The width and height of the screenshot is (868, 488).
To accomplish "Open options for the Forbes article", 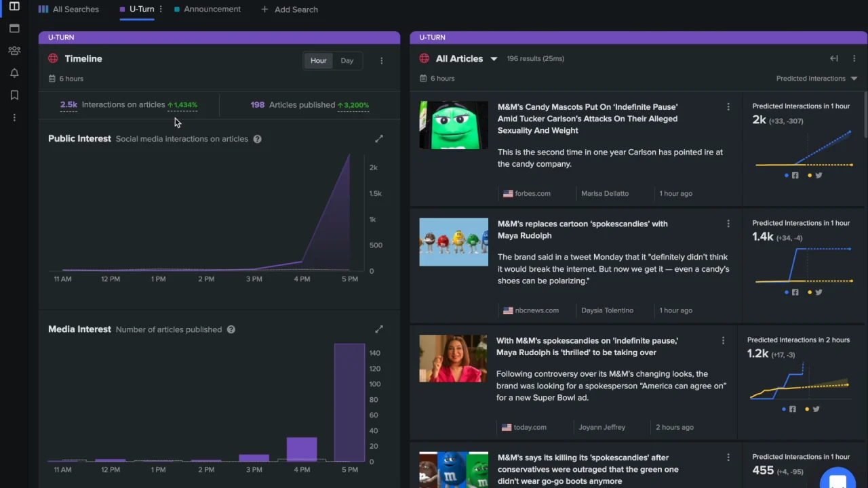I will 728,107.
